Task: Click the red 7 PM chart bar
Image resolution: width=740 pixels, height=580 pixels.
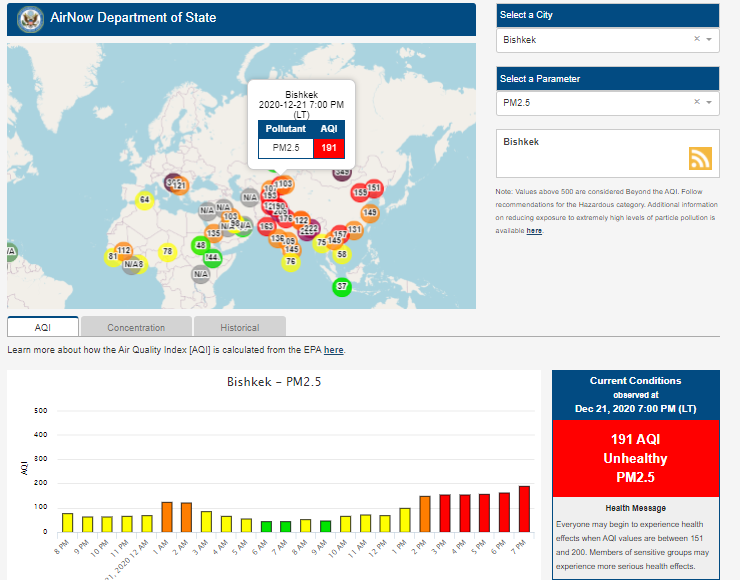Action: (x=524, y=509)
